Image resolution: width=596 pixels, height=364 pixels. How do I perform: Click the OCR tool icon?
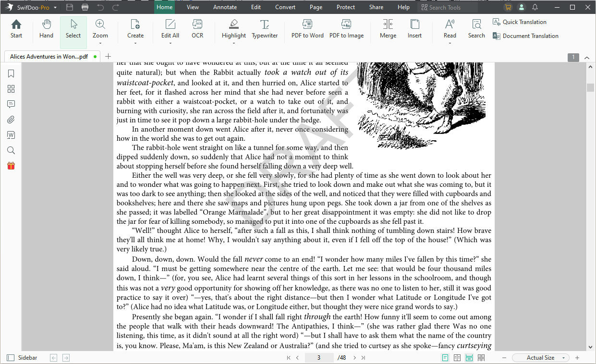197,29
